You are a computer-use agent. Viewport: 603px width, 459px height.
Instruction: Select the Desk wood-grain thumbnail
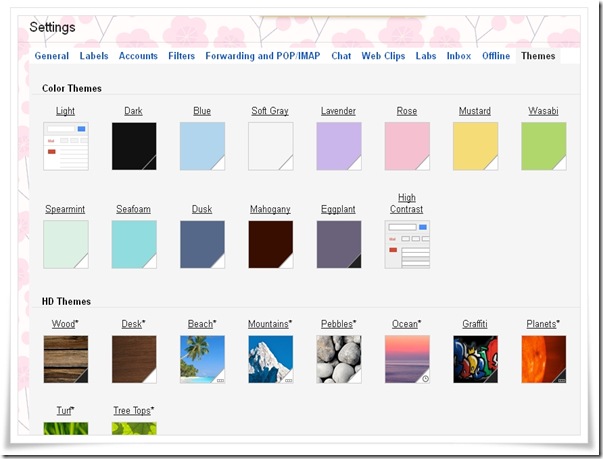coord(134,359)
